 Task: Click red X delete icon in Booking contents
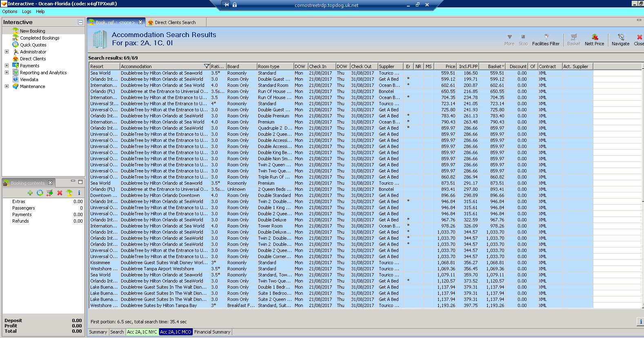click(x=60, y=193)
